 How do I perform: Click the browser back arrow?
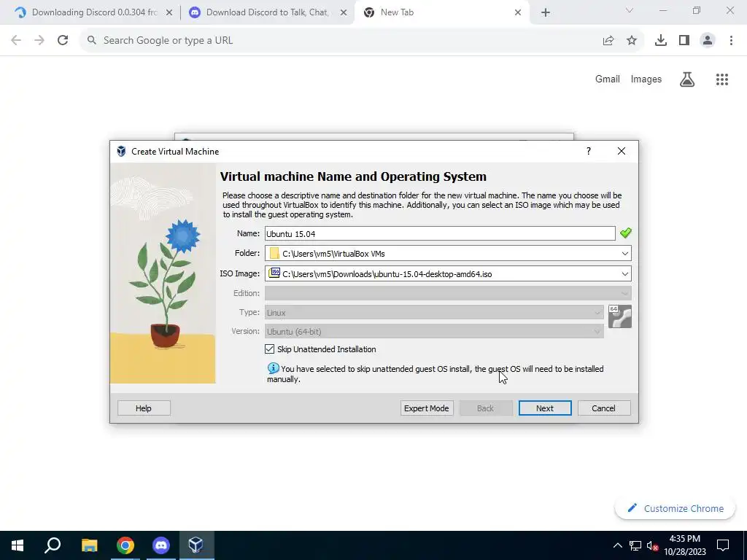(16, 41)
